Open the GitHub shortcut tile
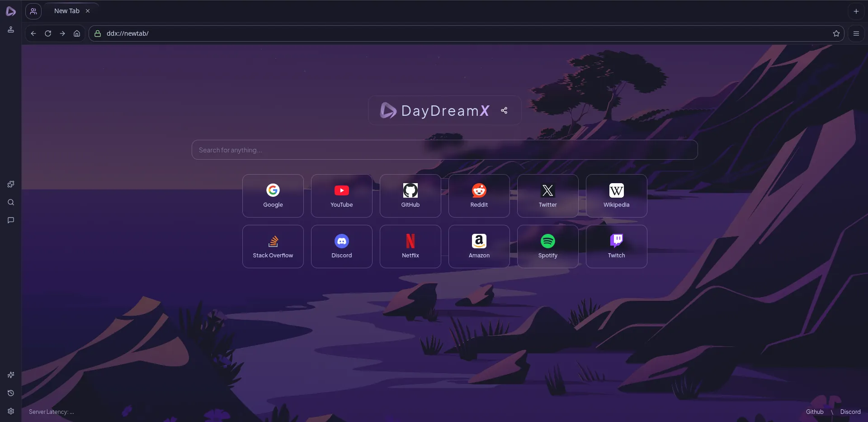The image size is (868, 422). point(410,196)
